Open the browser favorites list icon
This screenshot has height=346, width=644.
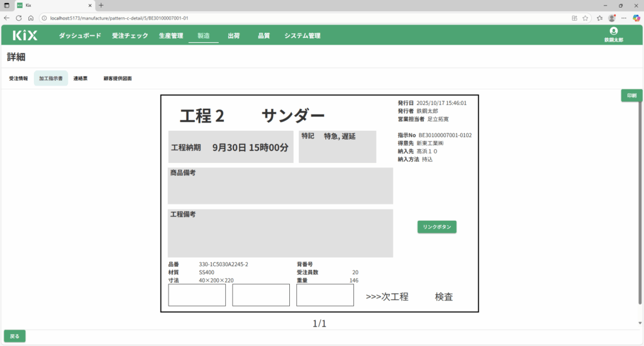coord(599,18)
